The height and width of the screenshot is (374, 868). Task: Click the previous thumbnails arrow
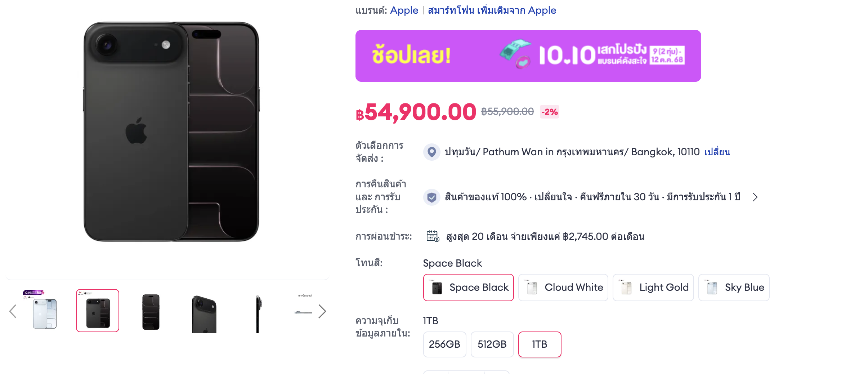click(x=13, y=311)
